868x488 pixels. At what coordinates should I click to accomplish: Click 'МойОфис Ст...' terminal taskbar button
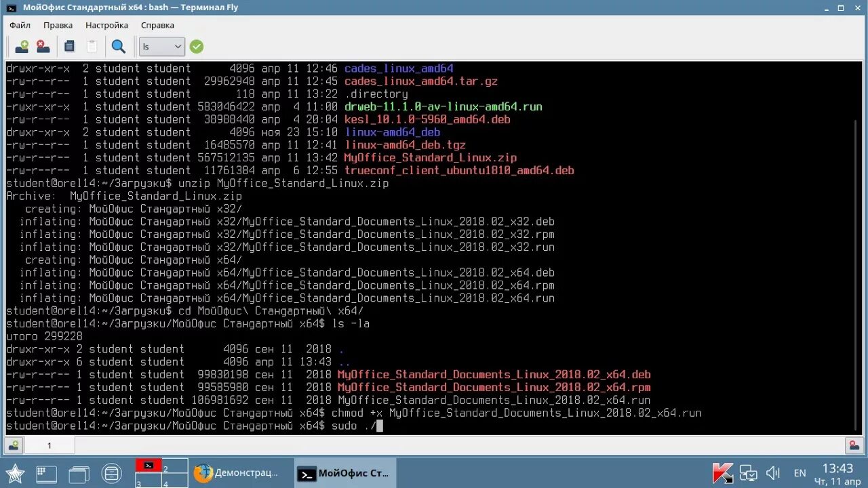click(x=345, y=473)
